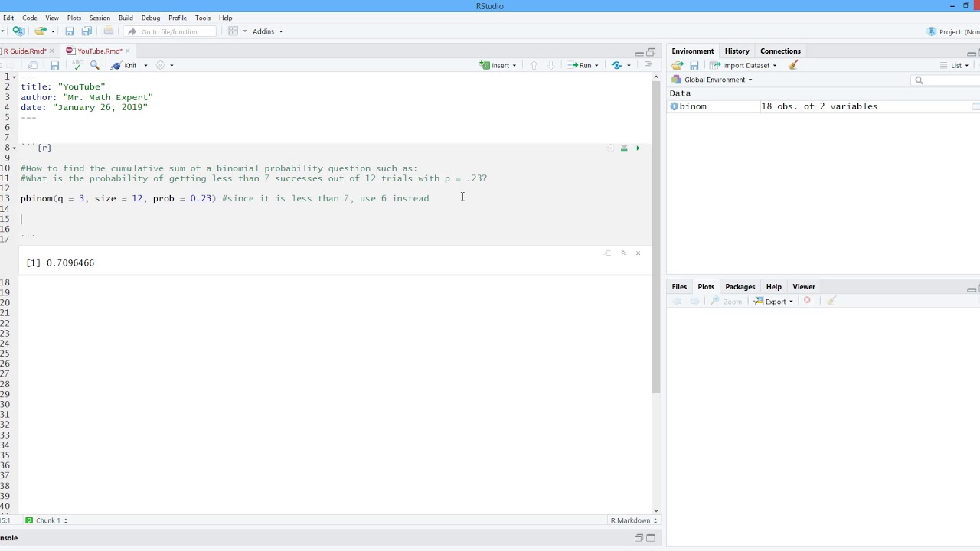This screenshot has width=980, height=551.
Task: Open Addins dropdown
Action: click(x=267, y=31)
